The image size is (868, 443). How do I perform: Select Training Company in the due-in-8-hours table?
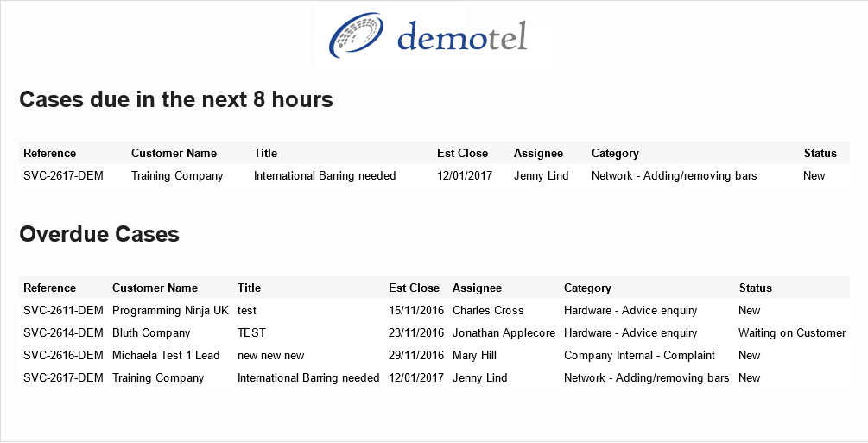177,176
